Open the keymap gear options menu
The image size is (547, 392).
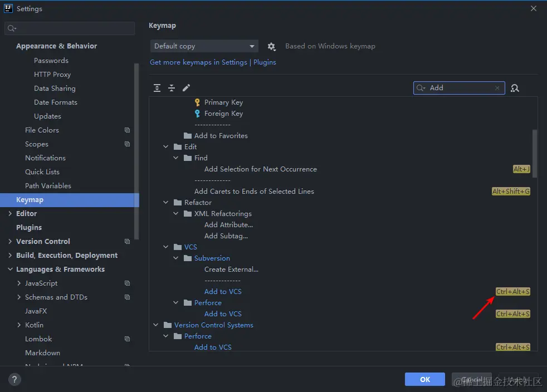pyautogui.click(x=271, y=46)
